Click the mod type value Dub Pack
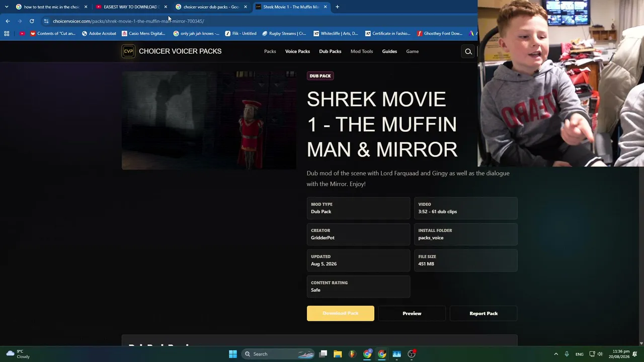Viewport: 644px width, 362px height. tap(321, 212)
